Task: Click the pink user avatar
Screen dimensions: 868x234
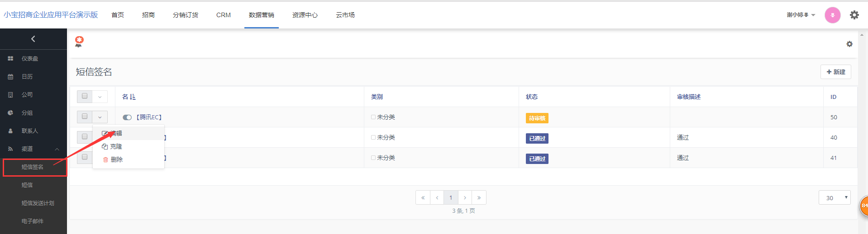Action: click(832, 15)
